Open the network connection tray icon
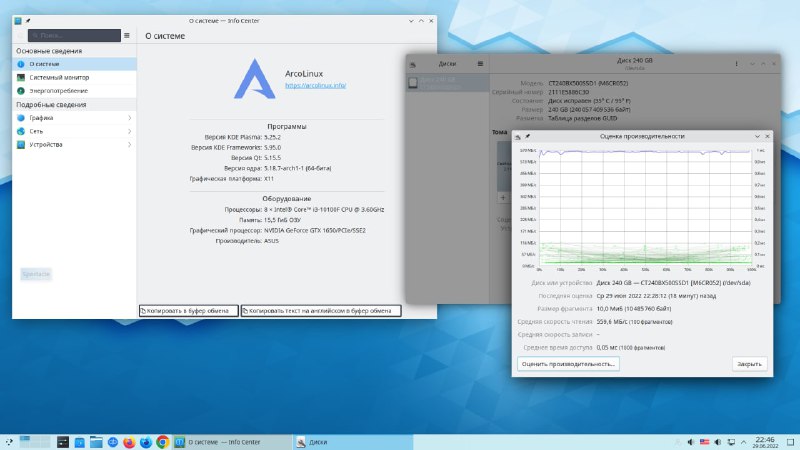800x450 pixels. pos(731,442)
